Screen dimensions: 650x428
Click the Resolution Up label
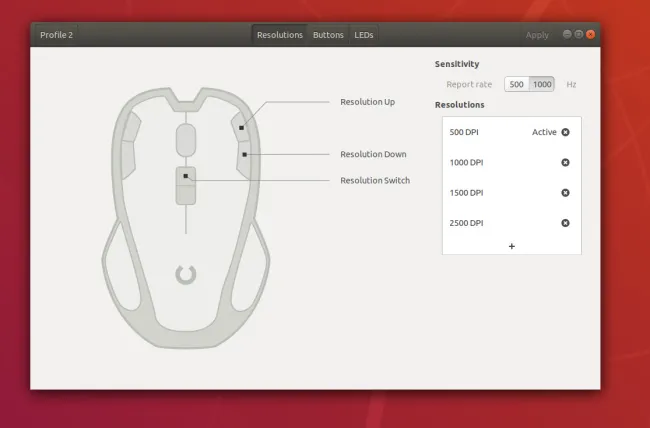[x=367, y=102]
